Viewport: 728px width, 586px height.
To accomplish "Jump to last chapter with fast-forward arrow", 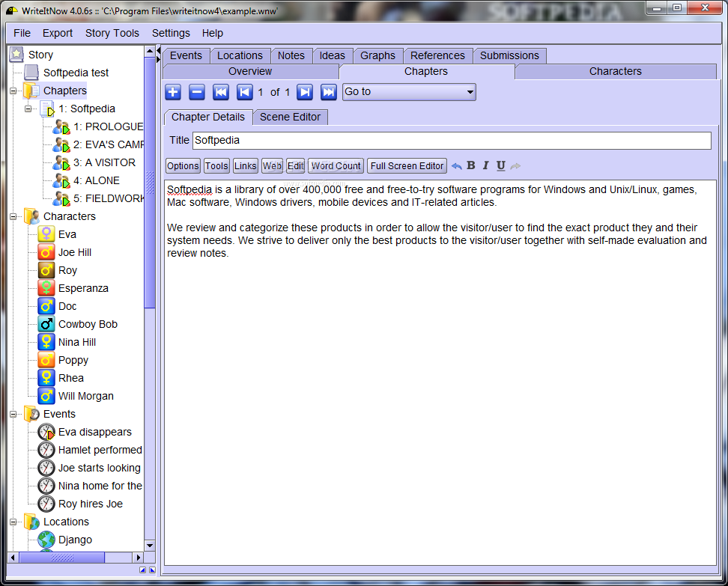I will 329,92.
